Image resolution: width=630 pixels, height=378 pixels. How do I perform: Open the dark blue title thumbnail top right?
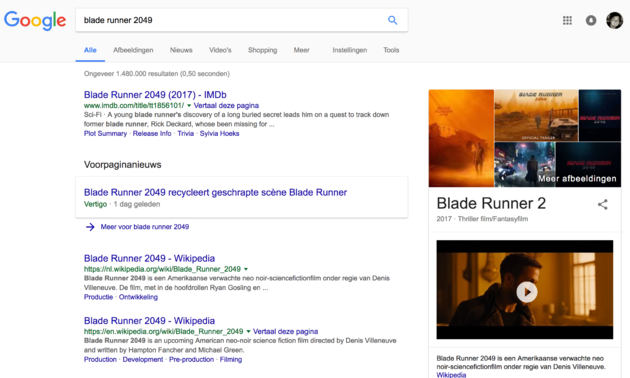coord(600,115)
